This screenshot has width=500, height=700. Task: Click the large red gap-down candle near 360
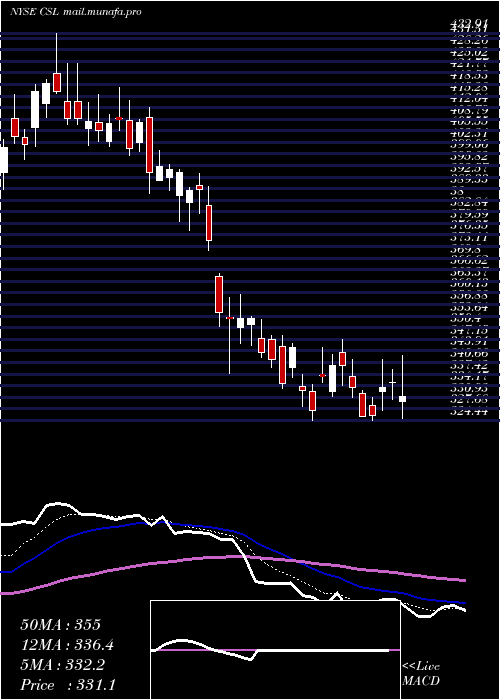219,295
